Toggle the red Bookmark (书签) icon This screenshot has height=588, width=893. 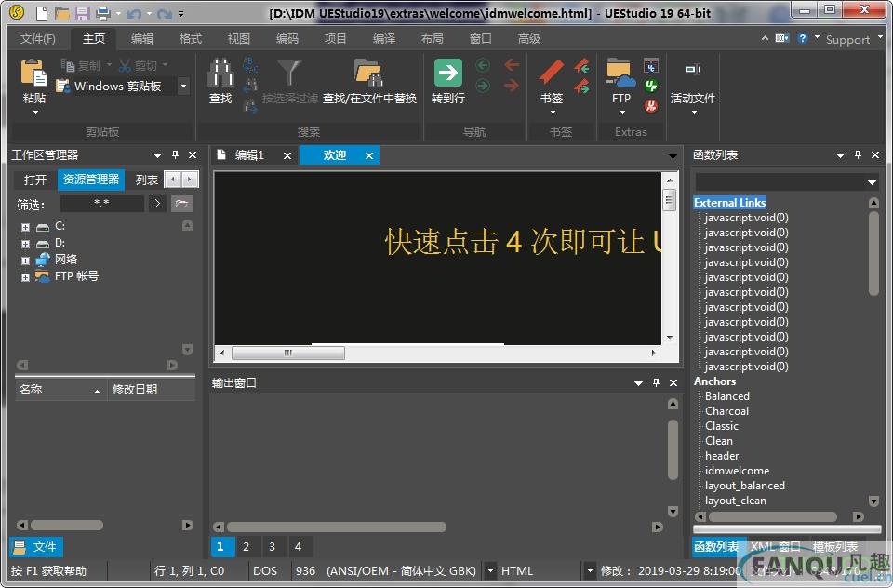click(x=552, y=73)
